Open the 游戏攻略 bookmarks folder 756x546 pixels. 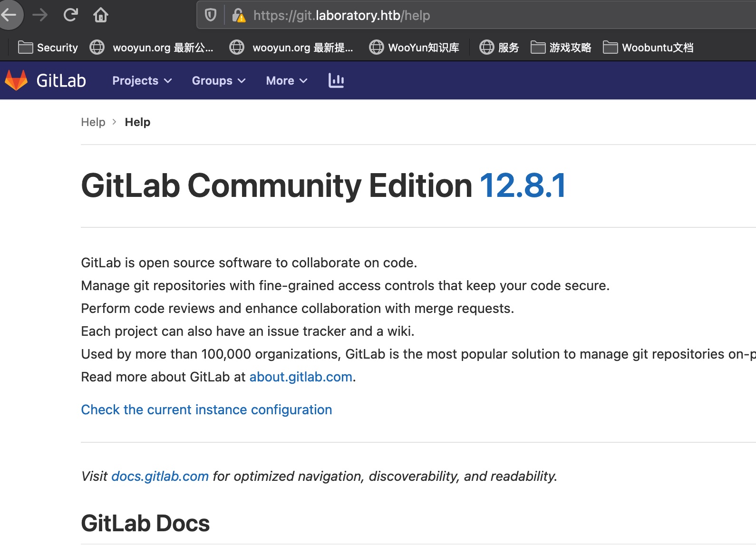click(x=561, y=48)
